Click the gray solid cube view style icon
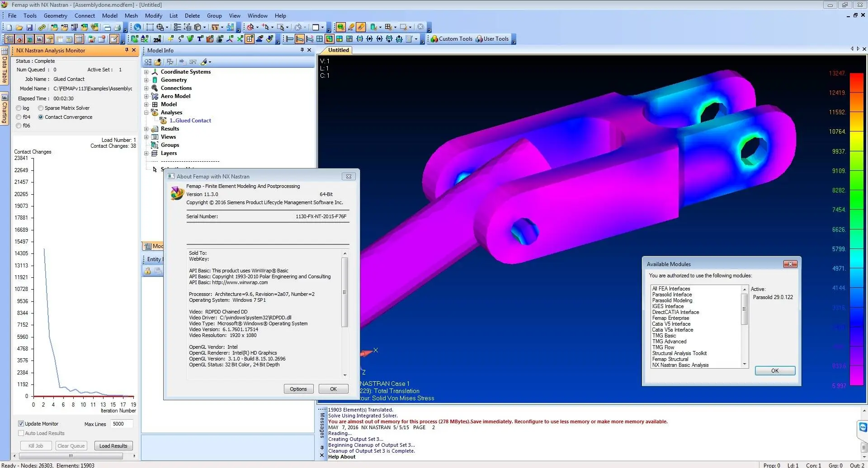Image resolution: width=868 pixels, height=468 pixels. pyautogui.click(x=198, y=27)
